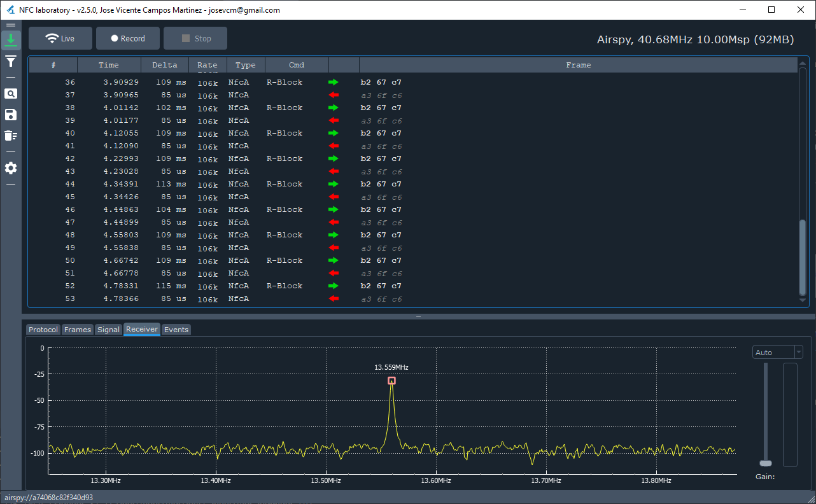The image size is (816, 504).
Task: Select frame row number 47
Action: (x=412, y=222)
